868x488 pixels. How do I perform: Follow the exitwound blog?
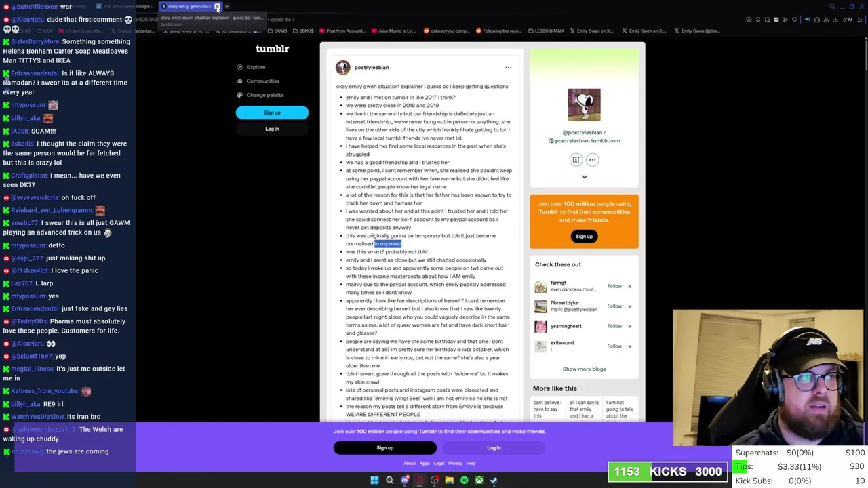tap(614, 346)
